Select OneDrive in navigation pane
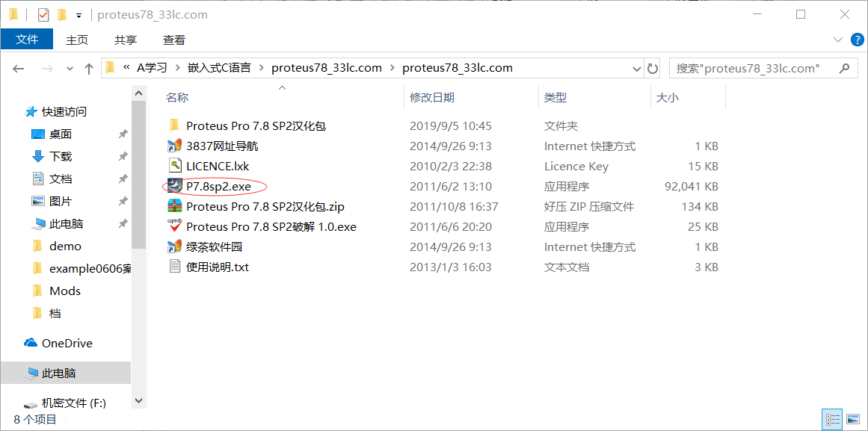Screen dimensions: 868x431 67,343
